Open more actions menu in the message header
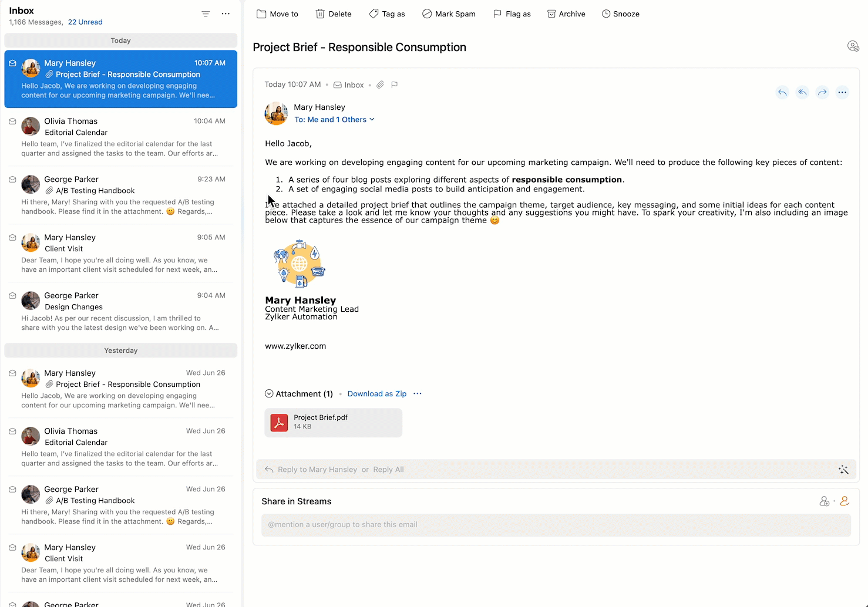868x607 pixels. coord(842,92)
